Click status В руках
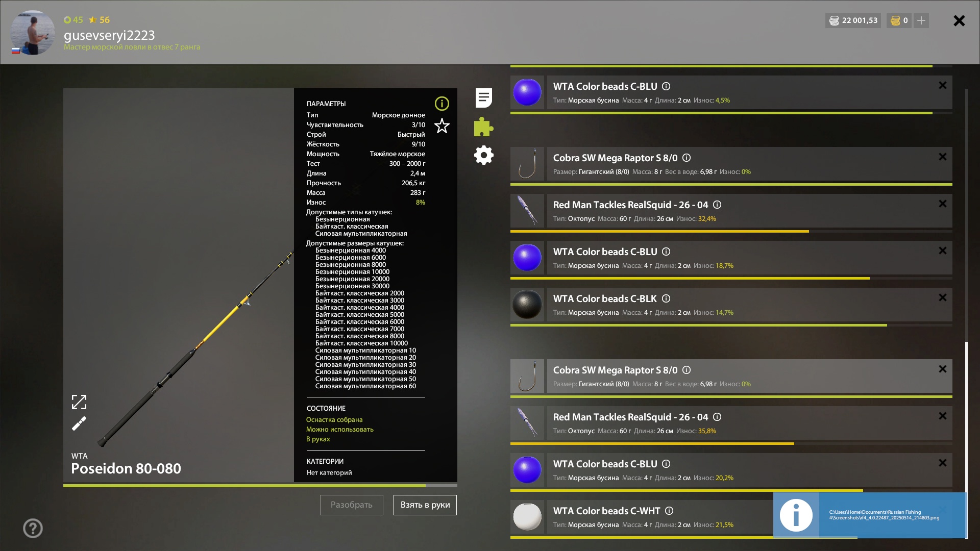 tap(318, 439)
